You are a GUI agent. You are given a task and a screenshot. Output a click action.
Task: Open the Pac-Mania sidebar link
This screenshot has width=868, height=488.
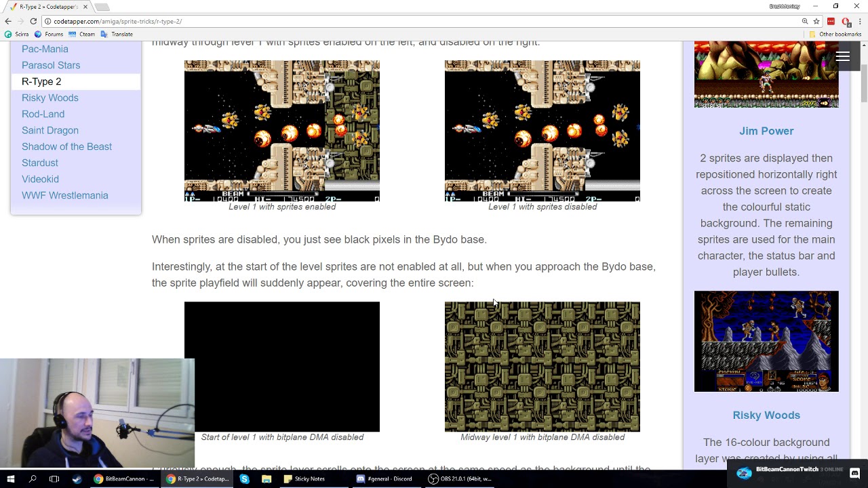click(45, 49)
